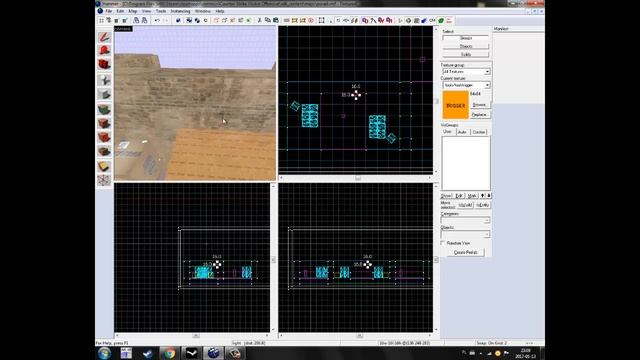The height and width of the screenshot is (360, 640).
Task: Select the Entity tool
Action: [x=104, y=80]
